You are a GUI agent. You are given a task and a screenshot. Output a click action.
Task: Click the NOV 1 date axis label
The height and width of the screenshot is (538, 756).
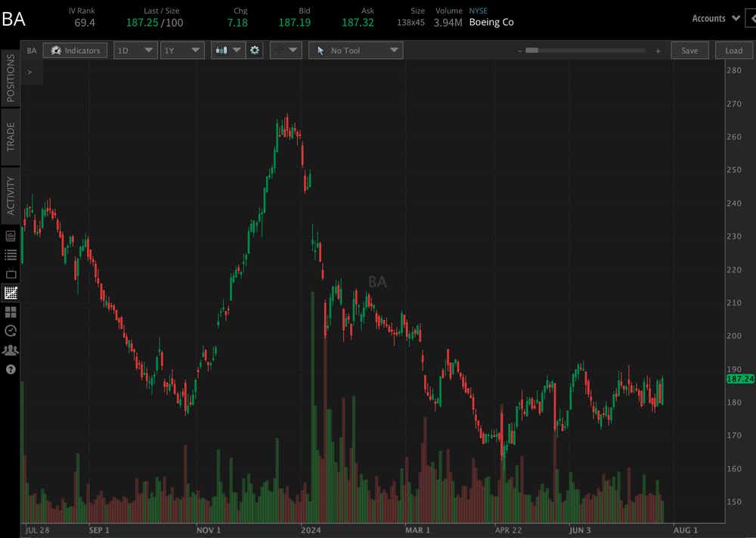click(209, 530)
